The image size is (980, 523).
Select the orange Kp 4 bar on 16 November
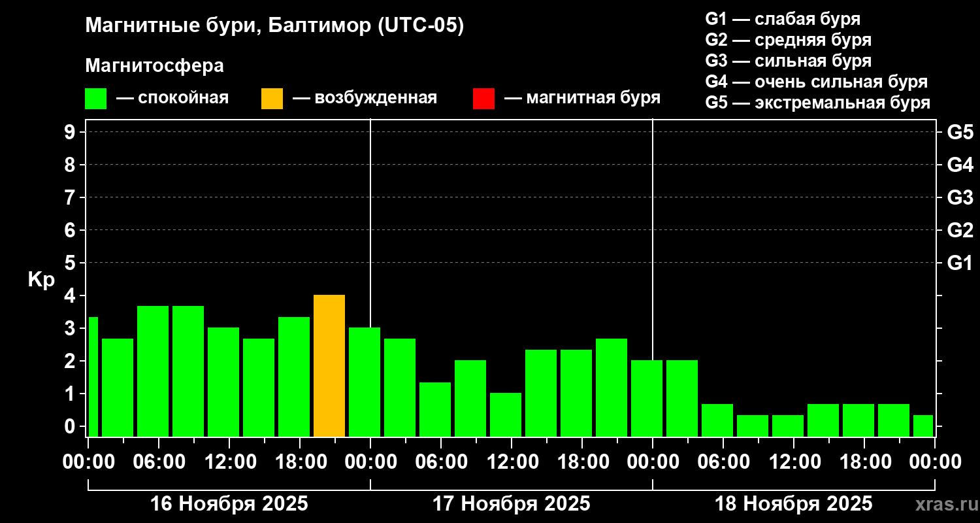click(x=329, y=366)
